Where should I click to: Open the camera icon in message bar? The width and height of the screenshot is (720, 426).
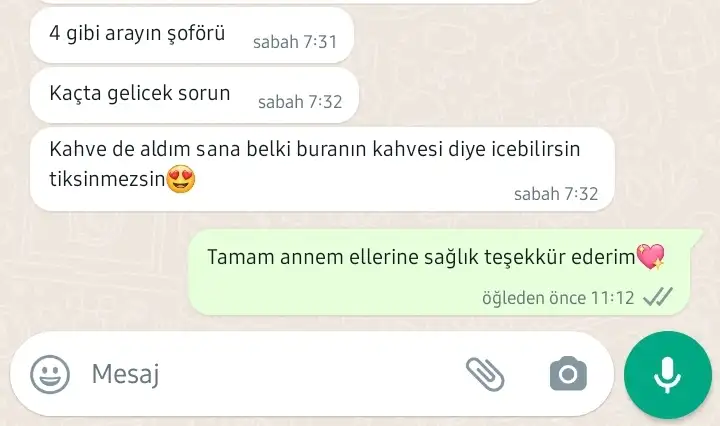pos(568,374)
